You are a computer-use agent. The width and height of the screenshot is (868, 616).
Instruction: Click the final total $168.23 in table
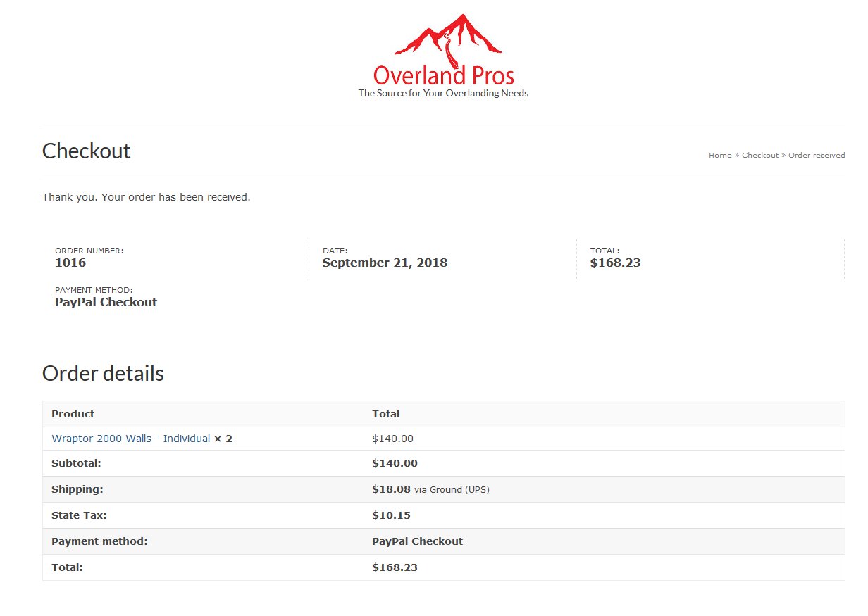(x=395, y=567)
